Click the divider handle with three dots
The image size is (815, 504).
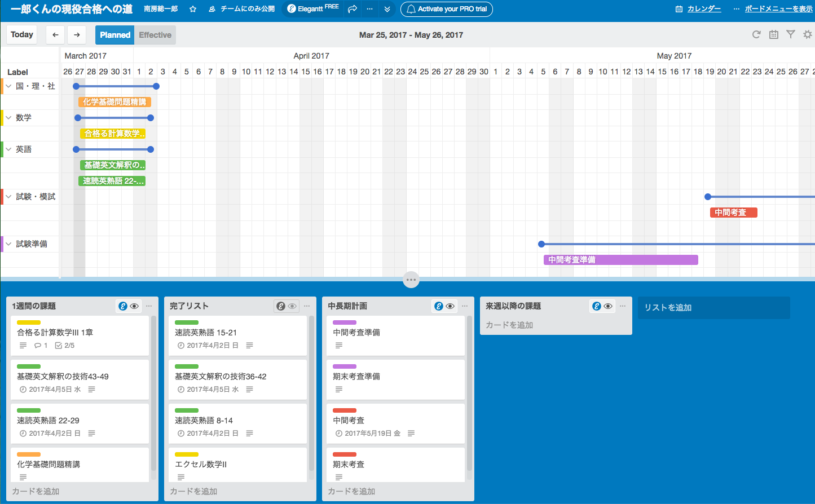(x=411, y=280)
